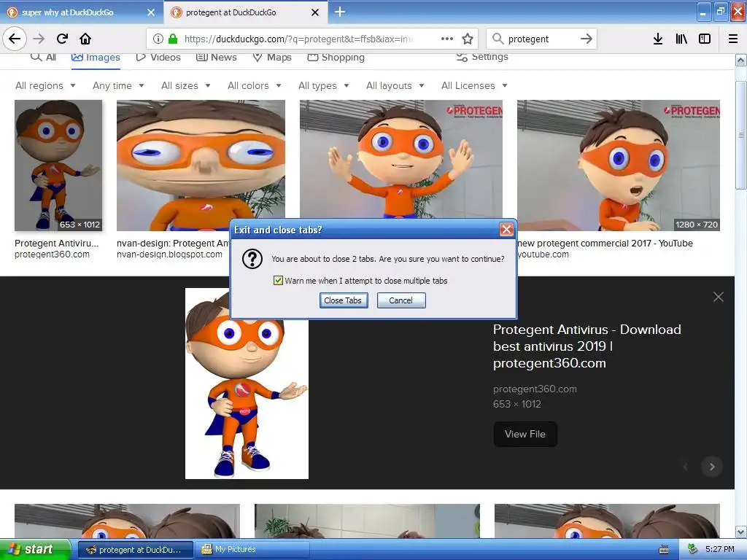The image size is (747, 560).
Task: Open the 1280 × 720 YouTube thumbnail
Action: click(619, 166)
